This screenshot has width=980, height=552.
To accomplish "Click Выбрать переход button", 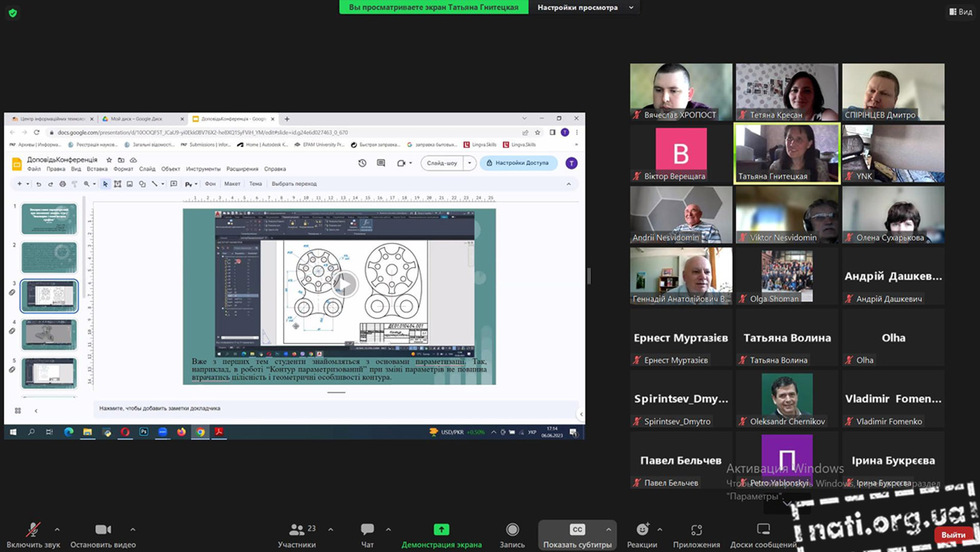I will click(x=294, y=184).
